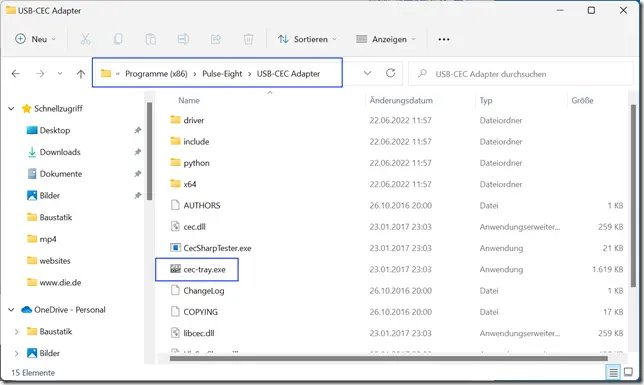Click Anwendung type of CecSharpTester.exe row

pos(501,248)
